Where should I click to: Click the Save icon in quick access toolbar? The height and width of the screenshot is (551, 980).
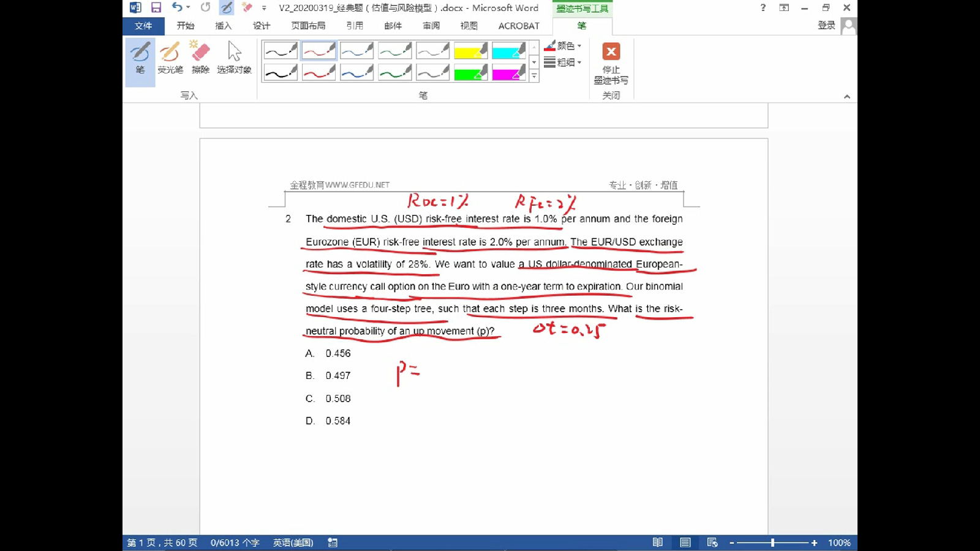coord(156,7)
